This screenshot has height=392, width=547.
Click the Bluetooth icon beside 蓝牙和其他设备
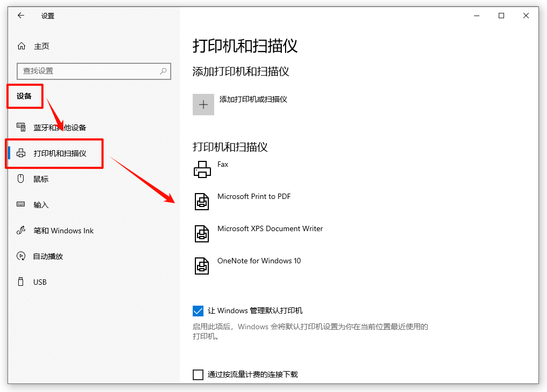pyautogui.click(x=21, y=127)
